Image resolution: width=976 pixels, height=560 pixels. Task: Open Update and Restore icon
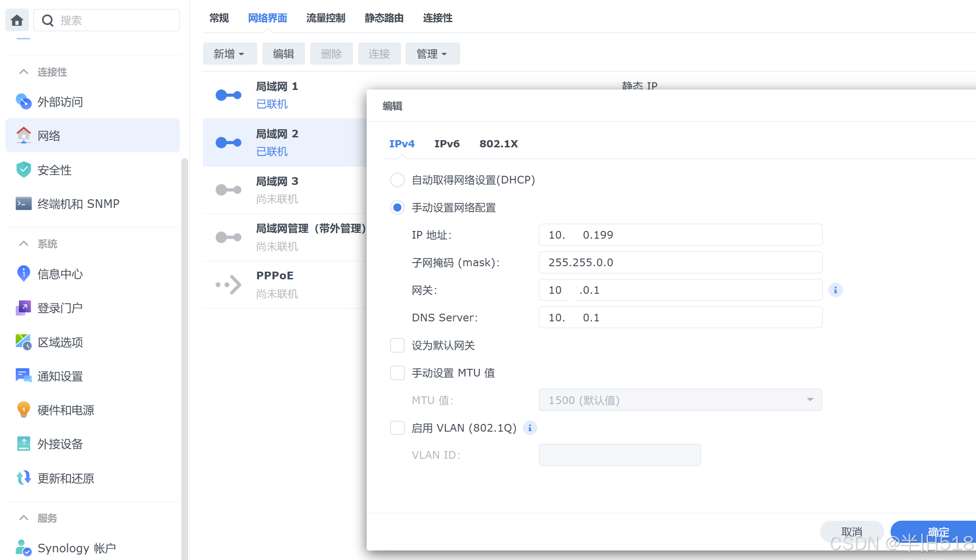(x=24, y=478)
